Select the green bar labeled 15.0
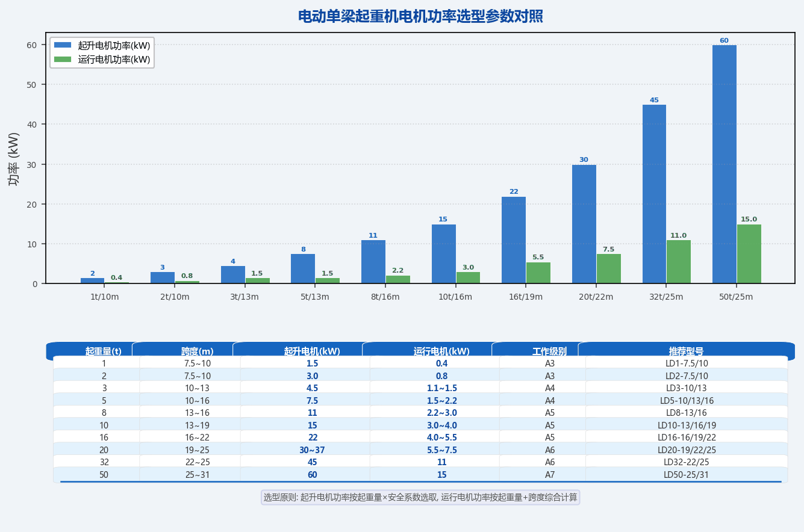The width and height of the screenshot is (804, 532). [749, 254]
